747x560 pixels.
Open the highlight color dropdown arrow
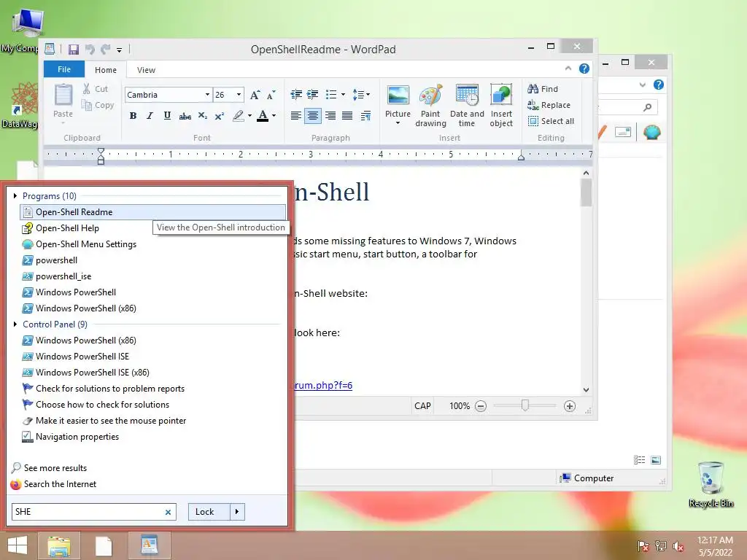pyautogui.click(x=249, y=116)
